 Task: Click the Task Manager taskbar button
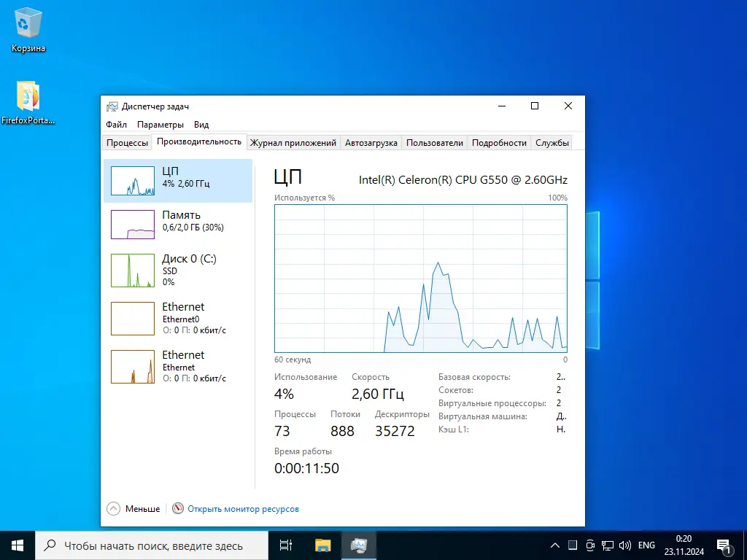tap(359, 545)
